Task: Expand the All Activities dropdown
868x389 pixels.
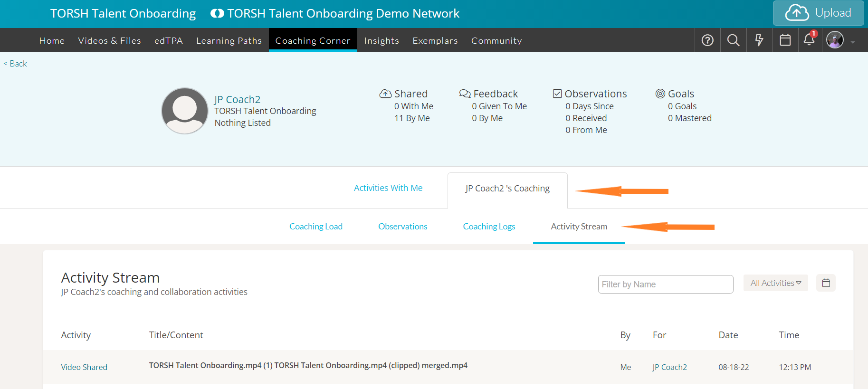Action: (x=775, y=283)
